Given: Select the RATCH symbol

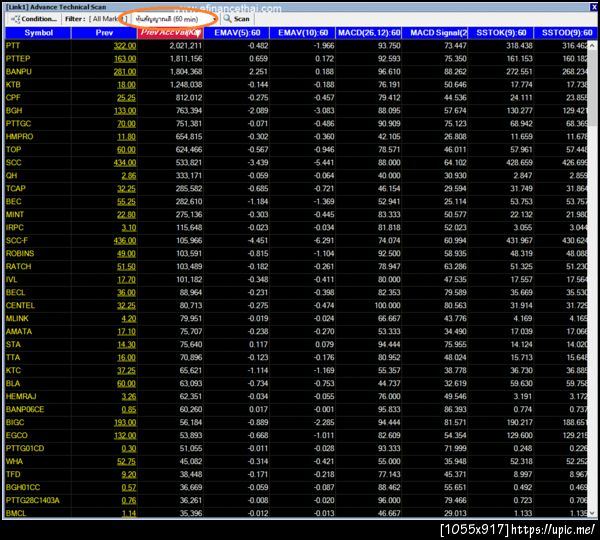Looking at the screenshot, I should click(x=18, y=266).
